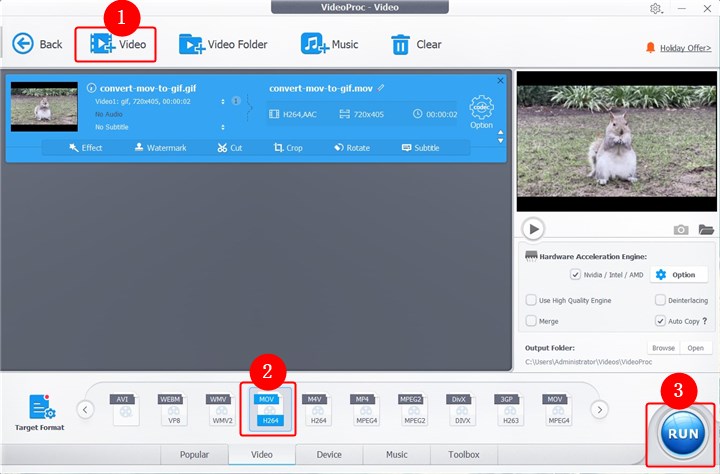Browse for an output folder
Screen dimensions: 720x474
click(664, 348)
